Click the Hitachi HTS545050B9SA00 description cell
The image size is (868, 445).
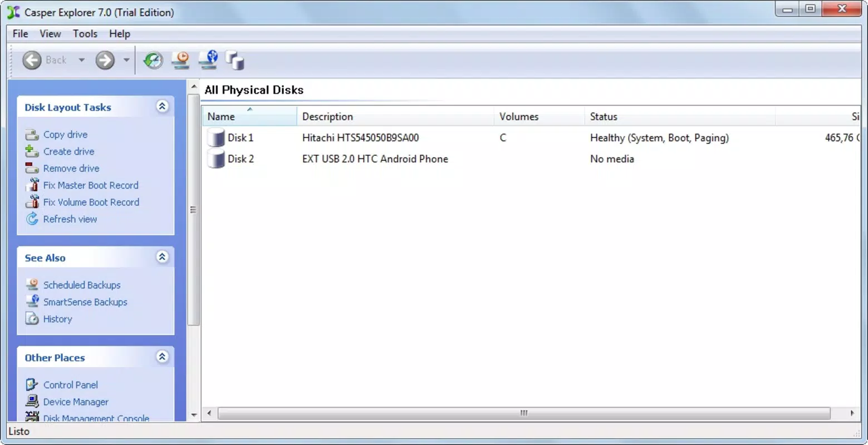point(360,138)
